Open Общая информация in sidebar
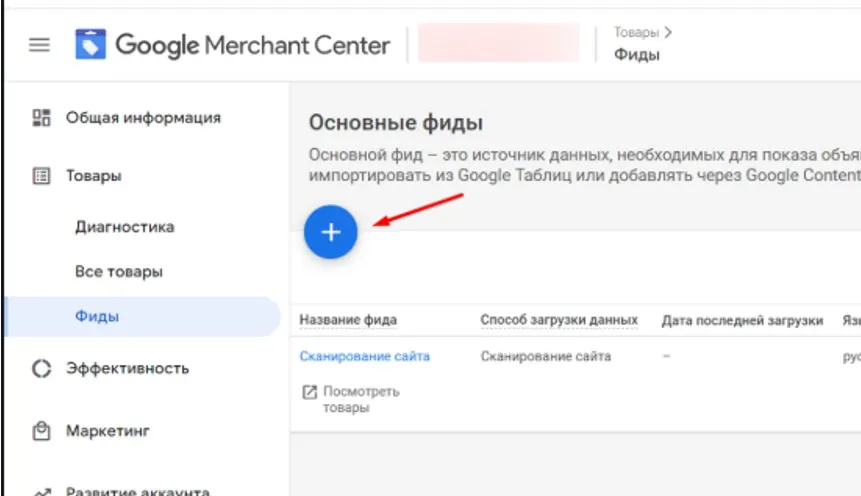 (143, 118)
